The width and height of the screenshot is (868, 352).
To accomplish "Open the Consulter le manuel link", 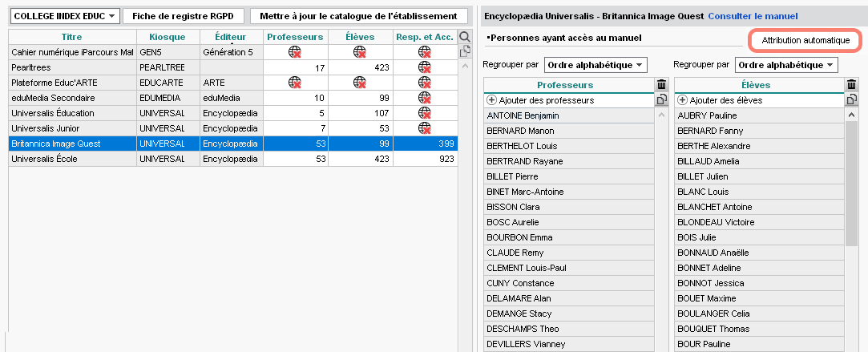I will point(753,17).
